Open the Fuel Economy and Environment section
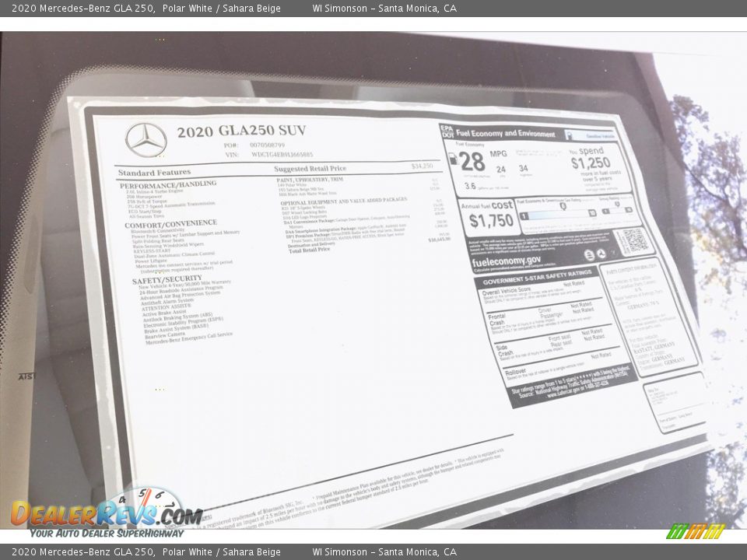 coord(507,132)
